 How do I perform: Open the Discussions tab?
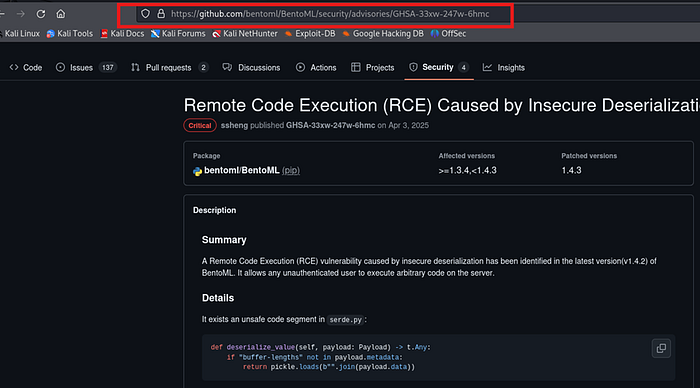pos(252,67)
